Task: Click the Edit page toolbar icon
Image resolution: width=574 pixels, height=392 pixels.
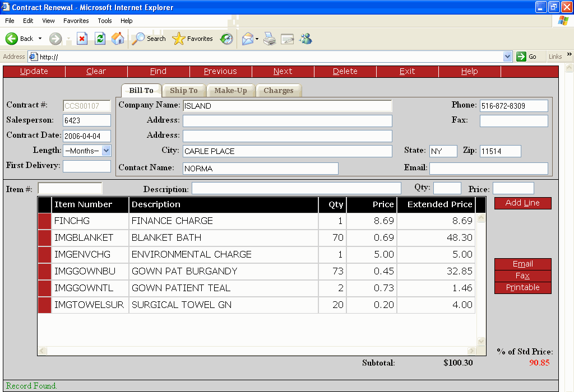Action: pyautogui.click(x=288, y=39)
